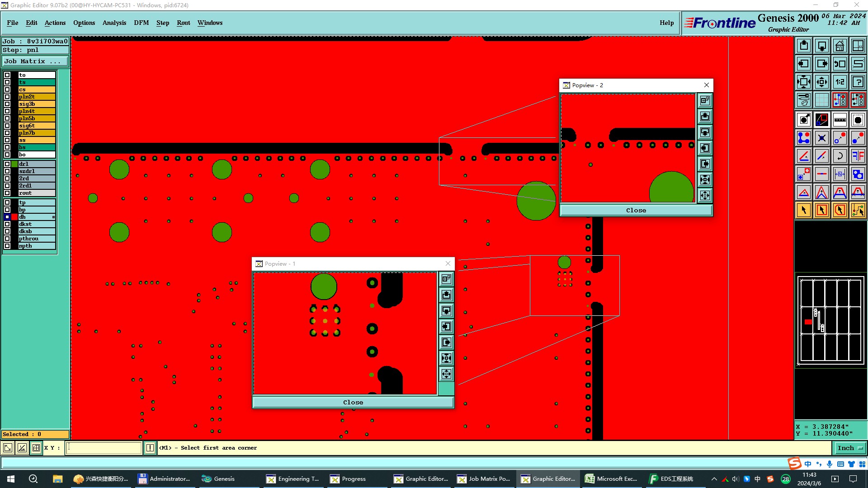Select the arrow pointer selection tool
Screen dimensions: 868x488
pos(804,210)
